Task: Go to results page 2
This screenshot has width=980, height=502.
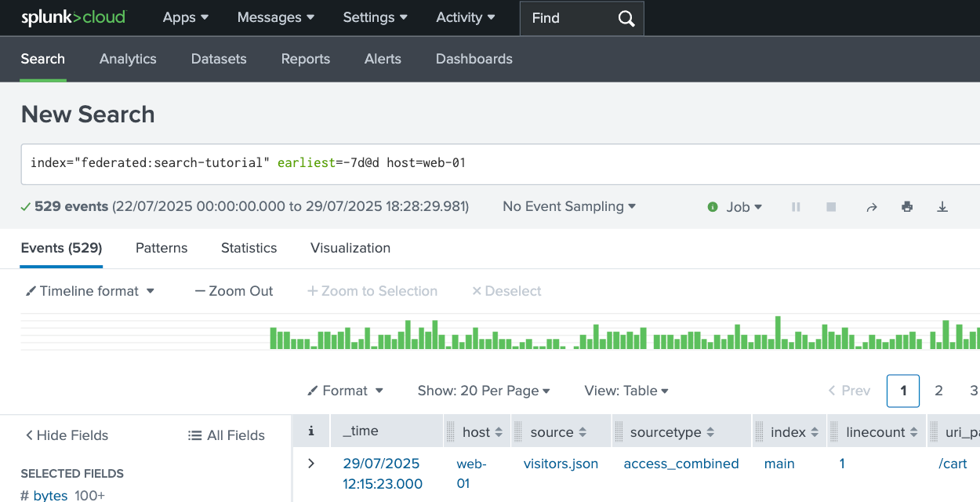Action: click(938, 391)
